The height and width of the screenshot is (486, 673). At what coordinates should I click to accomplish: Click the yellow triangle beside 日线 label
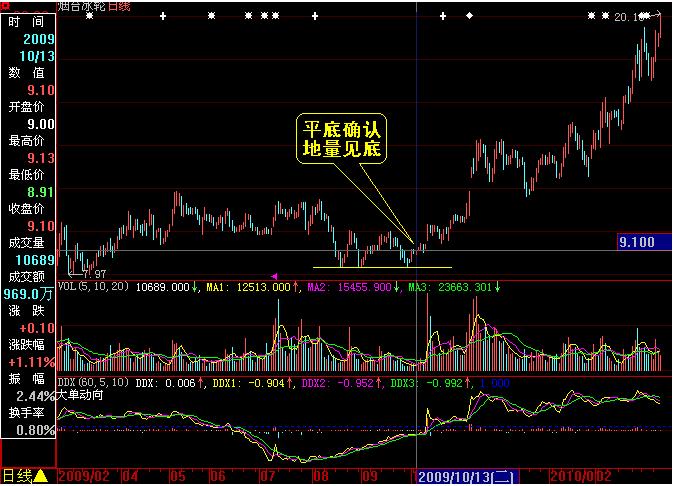tap(40, 476)
